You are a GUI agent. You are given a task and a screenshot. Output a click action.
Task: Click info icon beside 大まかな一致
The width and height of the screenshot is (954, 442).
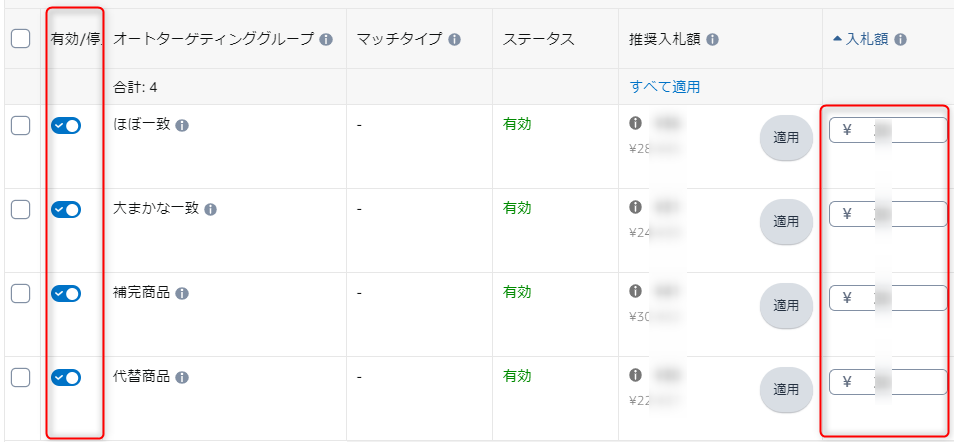[211, 210]
